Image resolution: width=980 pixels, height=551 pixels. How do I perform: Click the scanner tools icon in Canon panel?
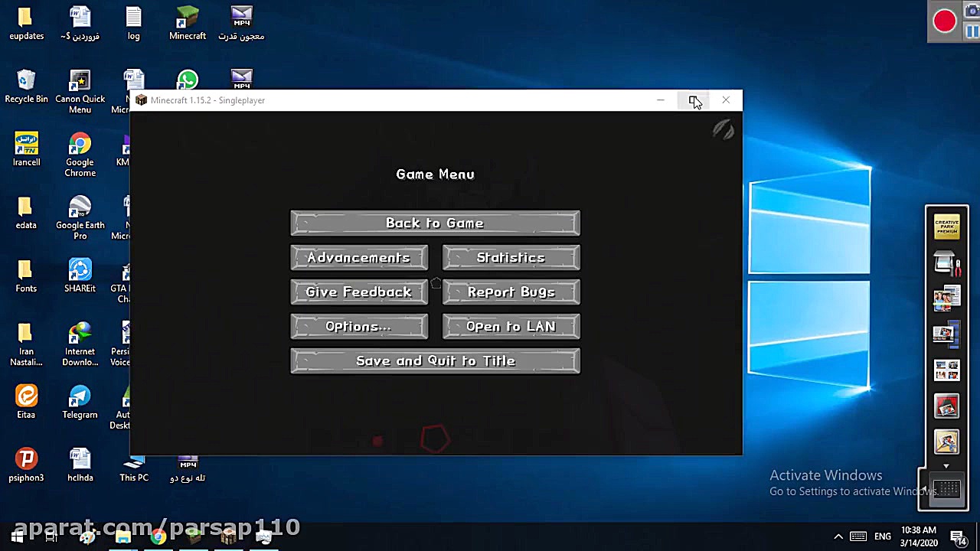pyautogui.click(x=947, y=263)
